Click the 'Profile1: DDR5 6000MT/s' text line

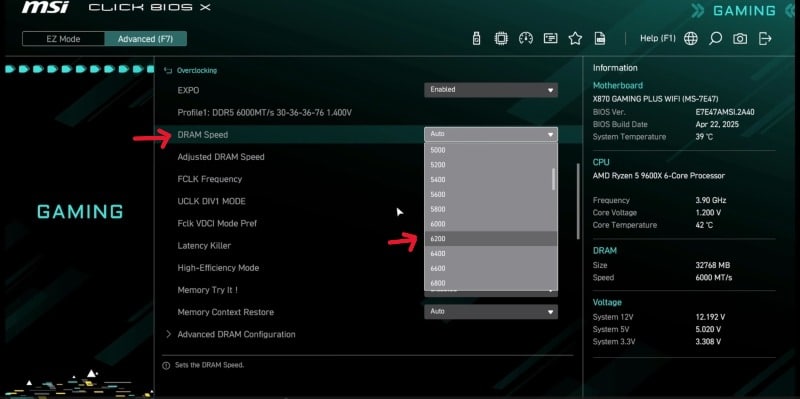pyautogui.click(x=264, y=112)
